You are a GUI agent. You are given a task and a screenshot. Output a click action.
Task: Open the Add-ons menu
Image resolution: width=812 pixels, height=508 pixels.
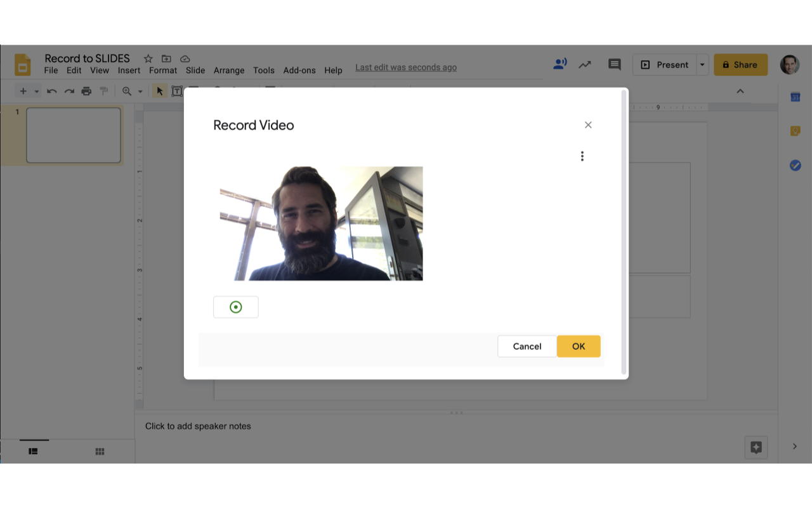click(x=299, y=70)
